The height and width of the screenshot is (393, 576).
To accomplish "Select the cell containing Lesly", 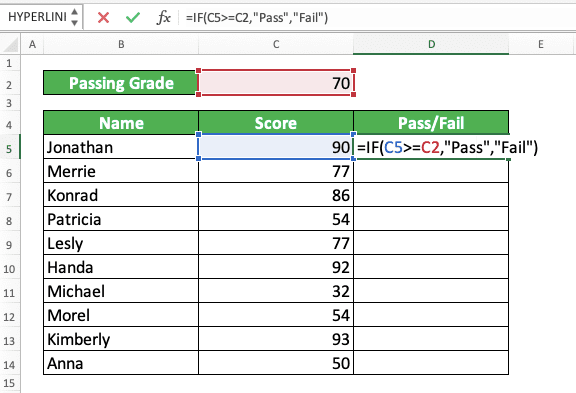I will click(x=121, y=243).
